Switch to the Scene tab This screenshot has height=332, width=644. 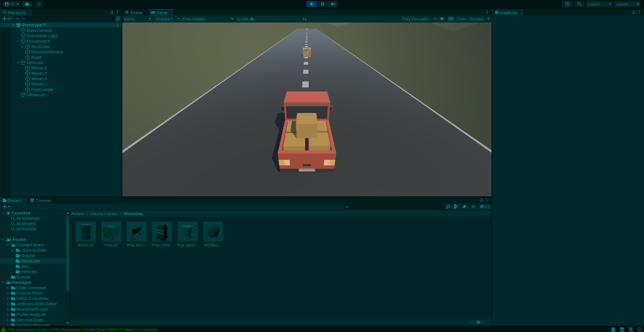click(x=134, y=12)
